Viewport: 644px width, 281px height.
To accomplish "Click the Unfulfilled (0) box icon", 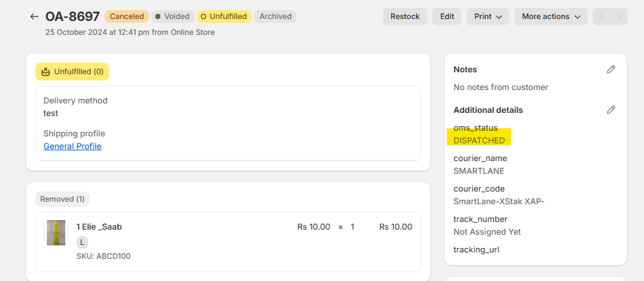I will (x=46, y=72).
